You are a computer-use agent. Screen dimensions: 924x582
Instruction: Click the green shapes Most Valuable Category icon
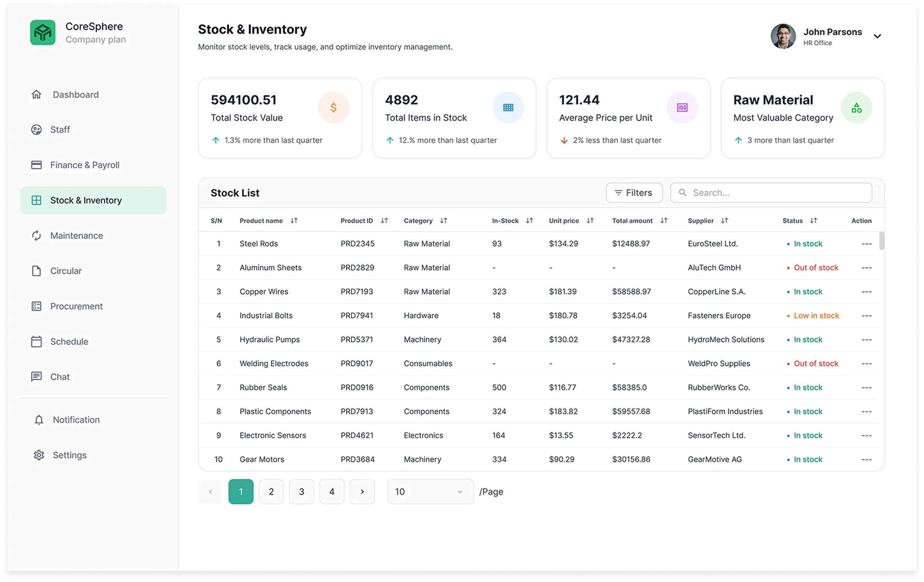(856, 108)
